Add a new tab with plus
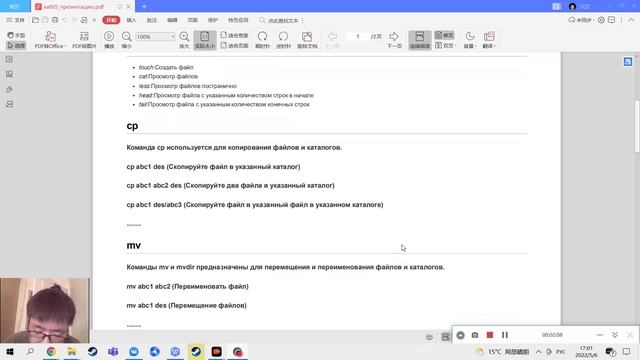The width and height of the screenshot is (640, 360). click(144, 7)
